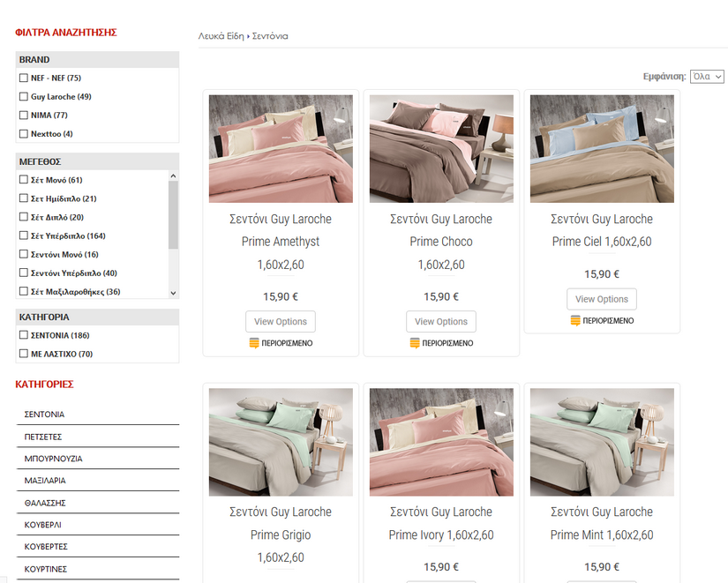
Task: Click the size list scroll down arrow
Action: [x=173, y=293]
